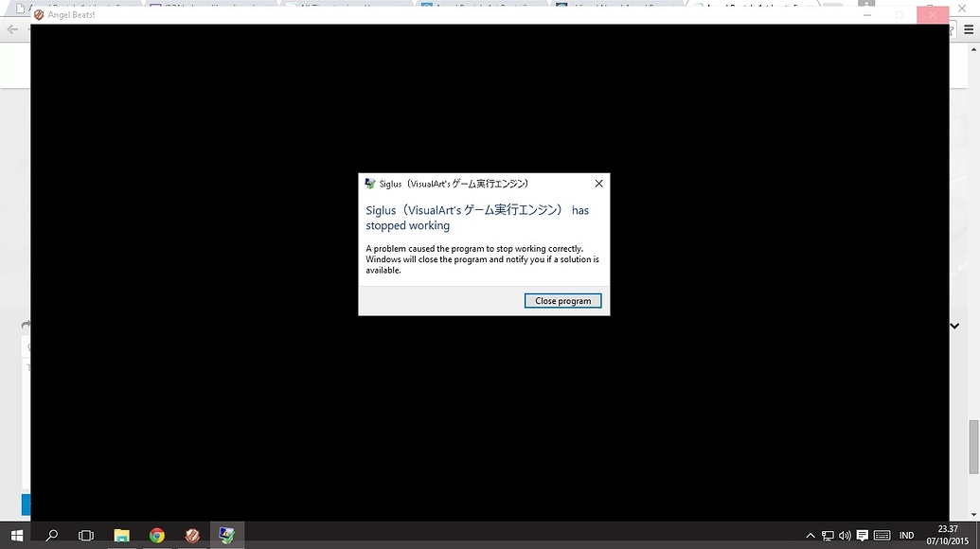The image size is (980, 549).
Task: Open the Chrome hamburger menu
Action: [969, 30]
